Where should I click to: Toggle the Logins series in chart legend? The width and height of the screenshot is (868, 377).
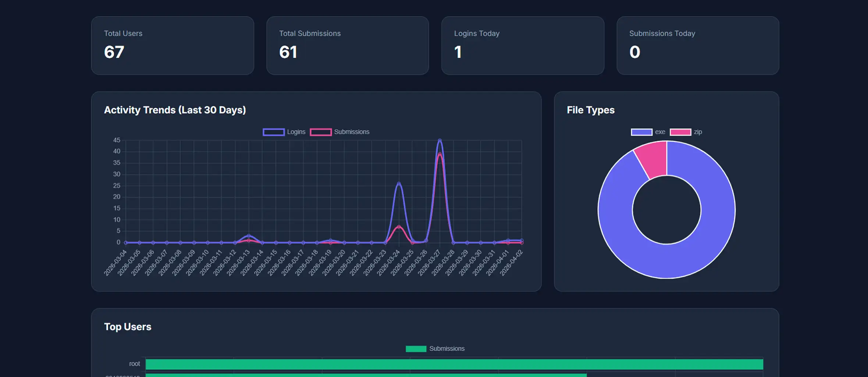point(284,132)
